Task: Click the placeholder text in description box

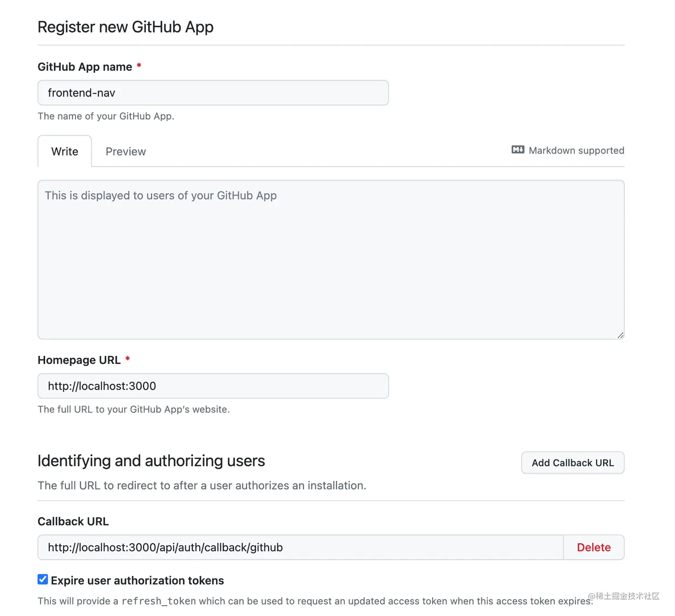Action: click(161, 195)
